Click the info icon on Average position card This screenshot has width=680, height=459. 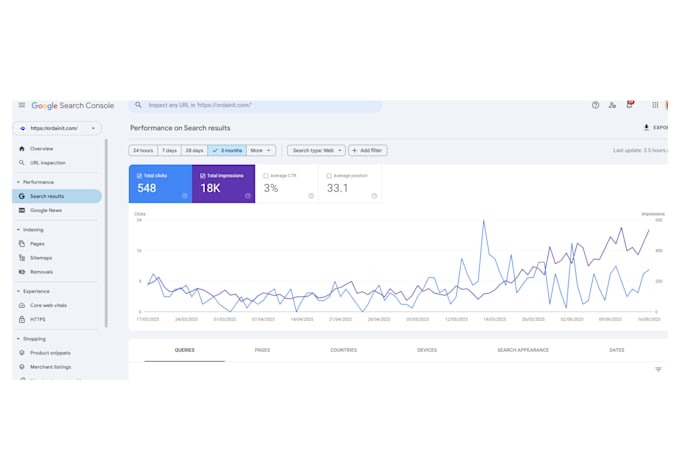point(374,196)
